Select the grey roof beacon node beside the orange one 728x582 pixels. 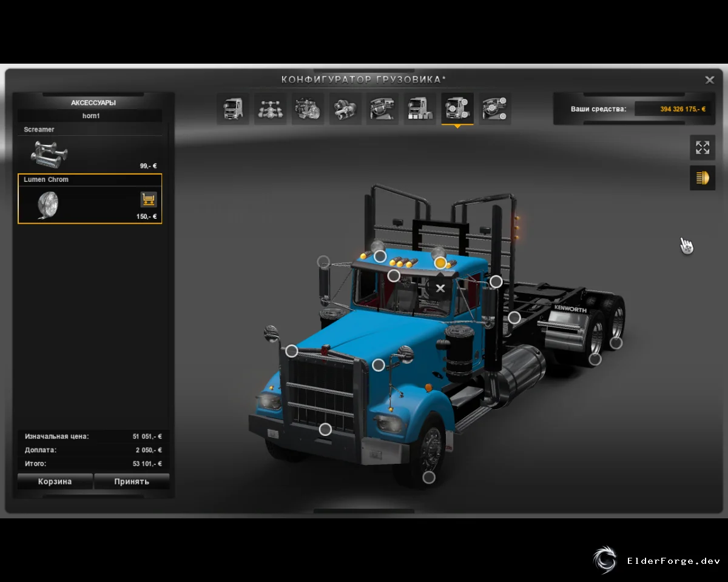(380, 256)
